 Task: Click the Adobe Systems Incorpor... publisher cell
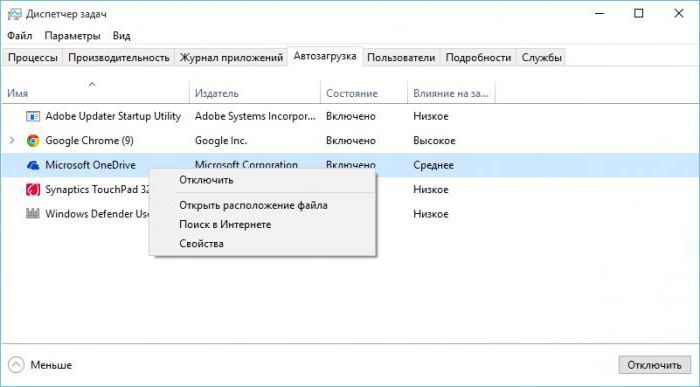(255, 117)
